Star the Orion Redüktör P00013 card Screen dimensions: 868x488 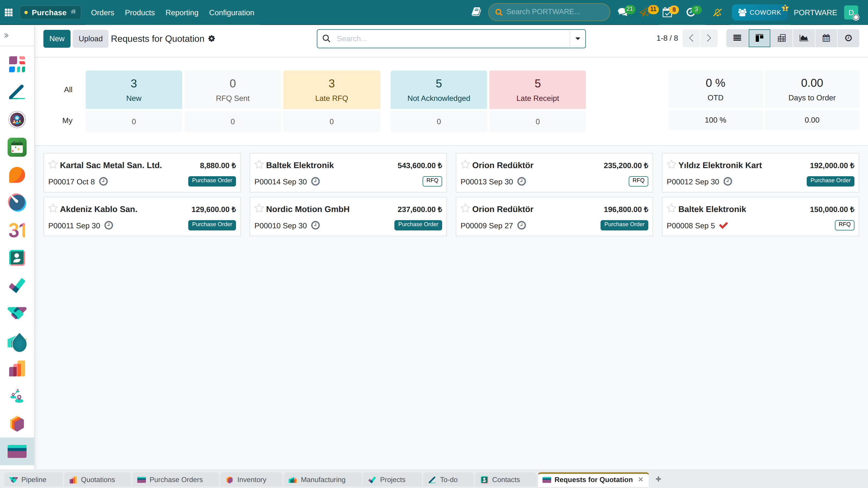coord(465,164)
